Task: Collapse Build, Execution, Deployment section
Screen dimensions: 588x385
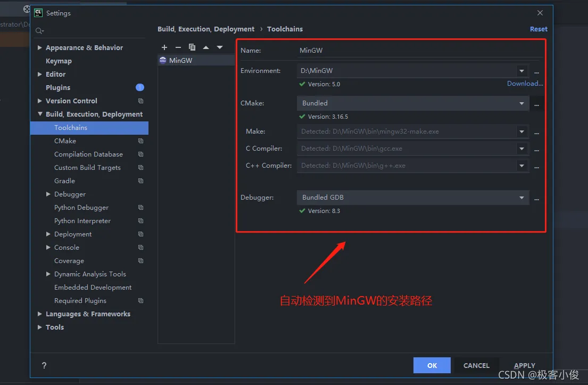Action: (40, 114)
